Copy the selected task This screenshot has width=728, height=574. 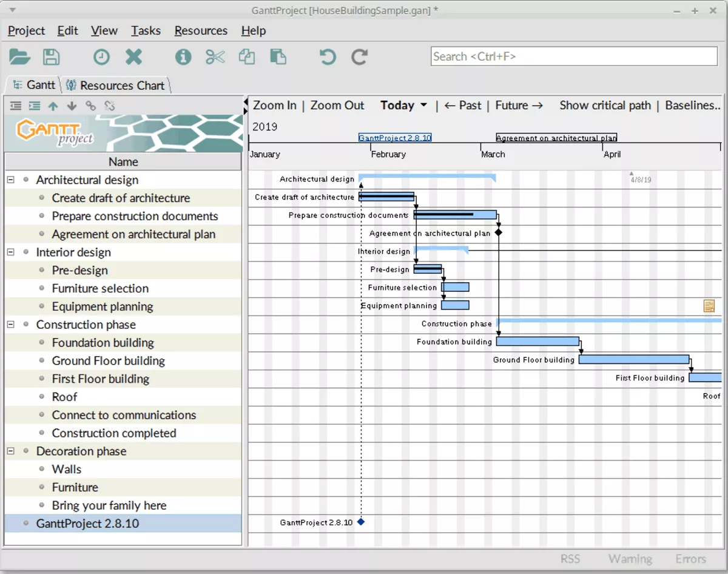pos(246,56)
